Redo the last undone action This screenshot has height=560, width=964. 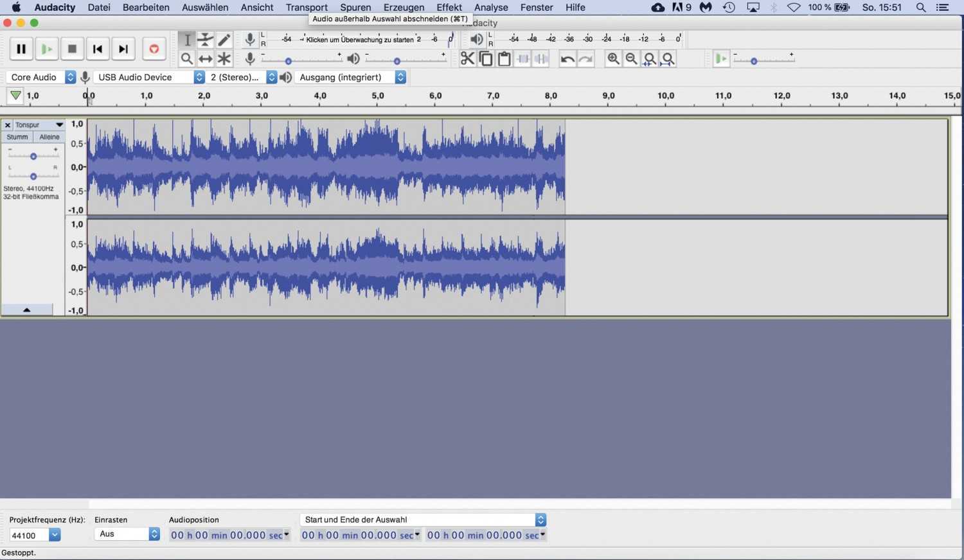pos(586,59)
